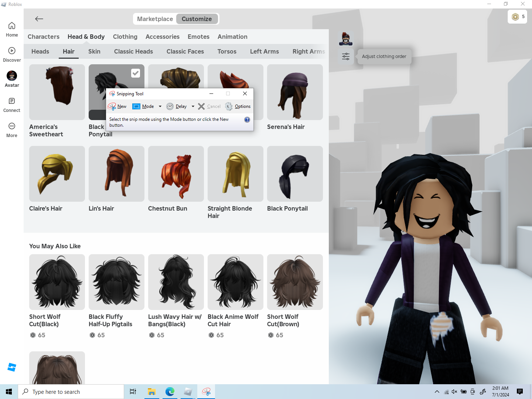The image size is (532, 399).
Task: Click the volume icon in system tray
Action: tap(454, 392)
